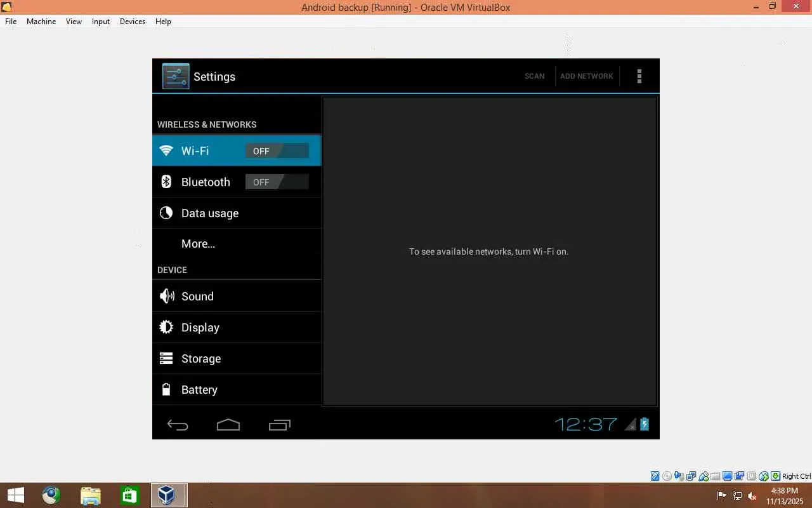Launch the browser from the taskbar

point(51,495)
